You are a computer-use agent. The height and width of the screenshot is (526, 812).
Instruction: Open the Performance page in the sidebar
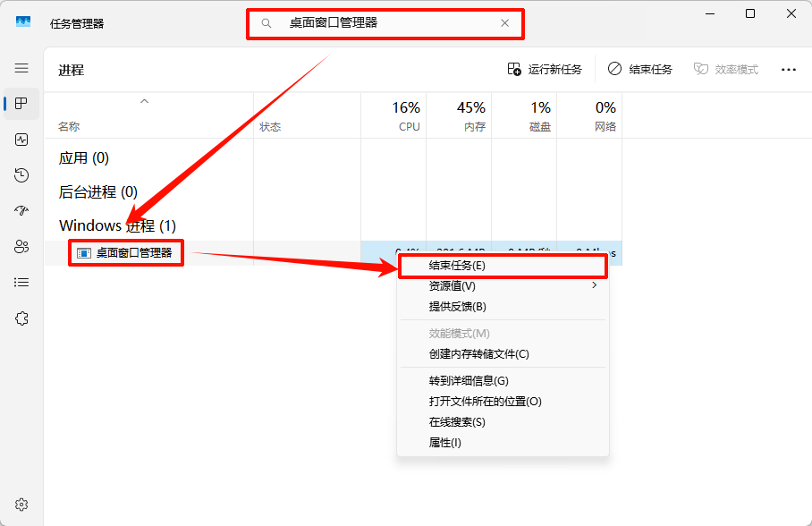coord(20,139)
